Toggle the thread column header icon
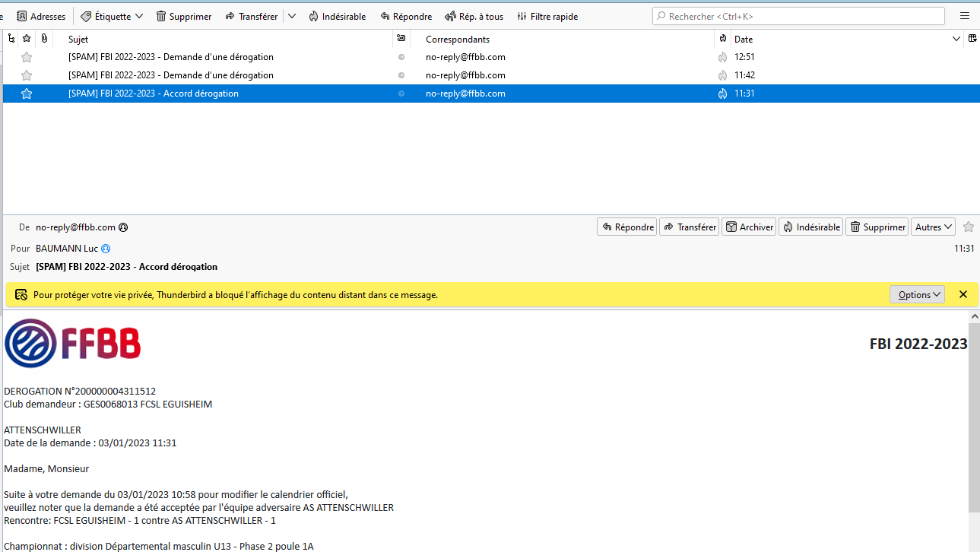Image resolution: width=980 pixels, height=552 pixels. click(11, 39)
